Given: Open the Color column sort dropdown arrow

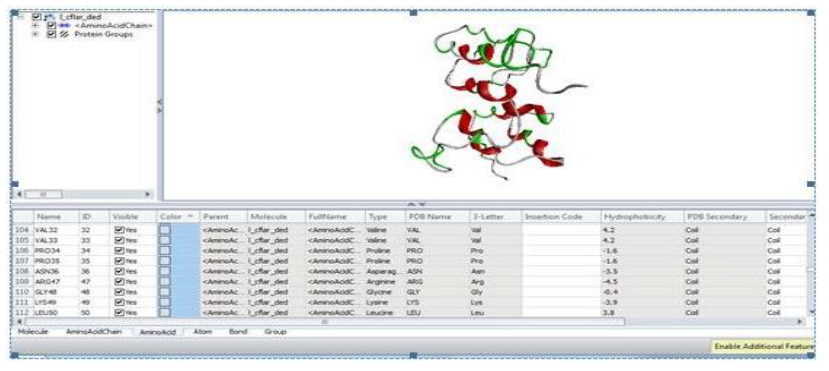Looking at the screenshot, I should 190,217.
